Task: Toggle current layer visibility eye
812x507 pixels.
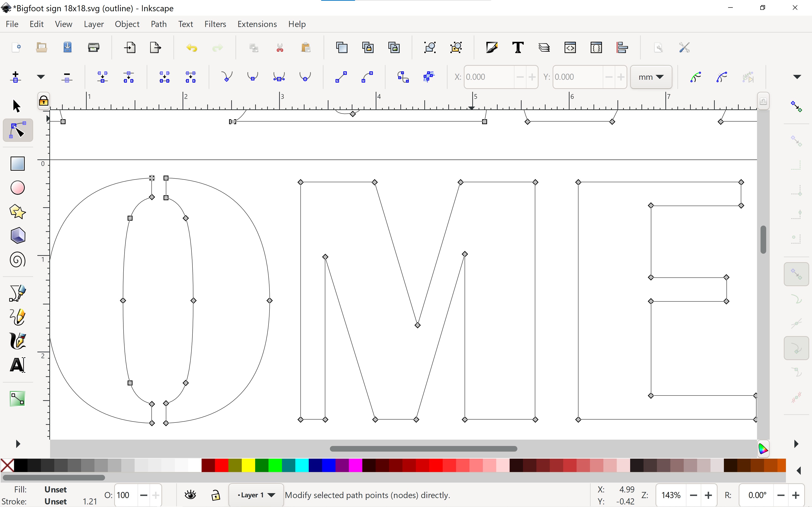Action: tap(191, 495)
